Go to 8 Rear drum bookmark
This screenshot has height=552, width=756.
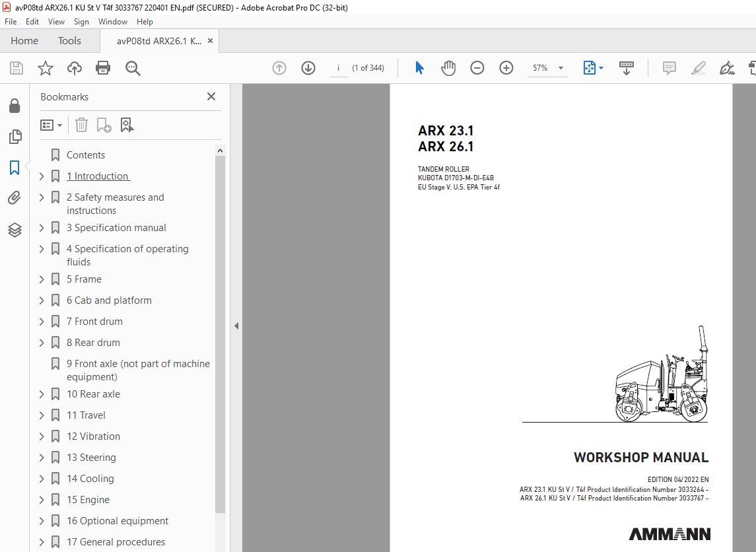[93, 343]
